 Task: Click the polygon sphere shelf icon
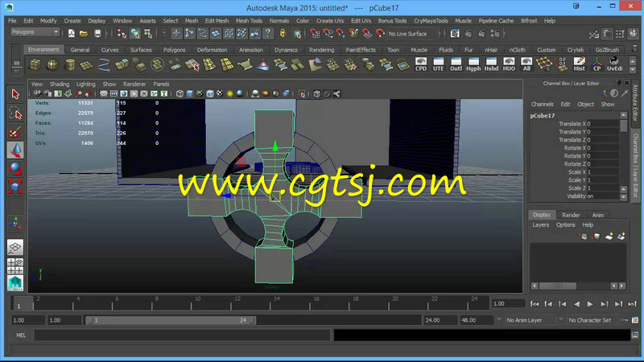(x=52, y=65)
